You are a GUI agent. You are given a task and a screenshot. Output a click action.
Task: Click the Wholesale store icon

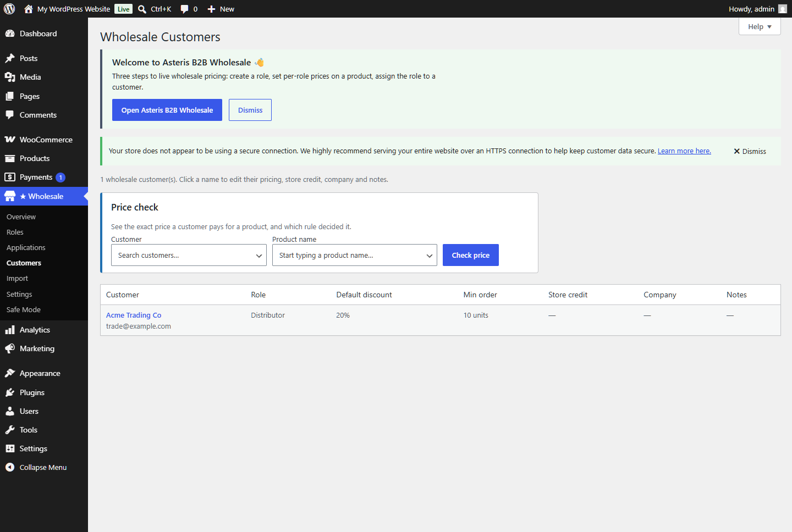10,196
